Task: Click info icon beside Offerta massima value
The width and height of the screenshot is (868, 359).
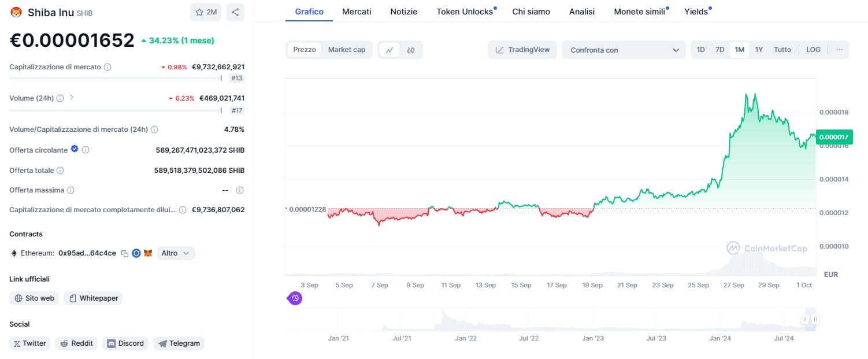Action: [x=240, y=190]
